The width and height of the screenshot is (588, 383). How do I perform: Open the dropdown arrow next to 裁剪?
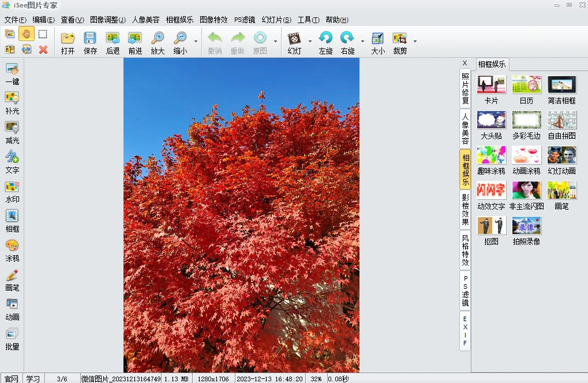415,42
